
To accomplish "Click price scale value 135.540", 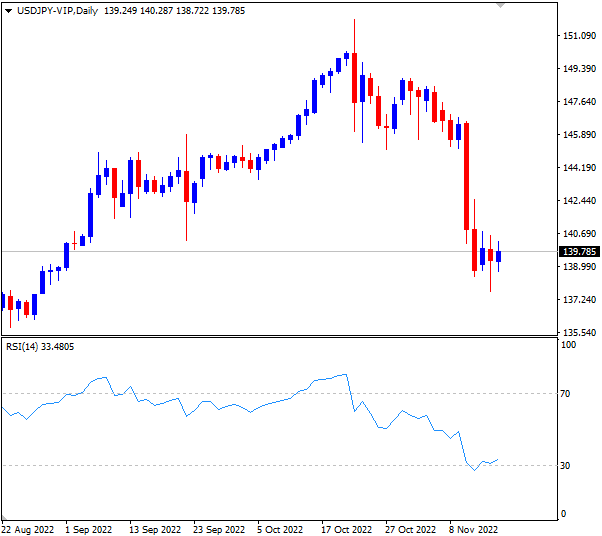I will 579,333.
